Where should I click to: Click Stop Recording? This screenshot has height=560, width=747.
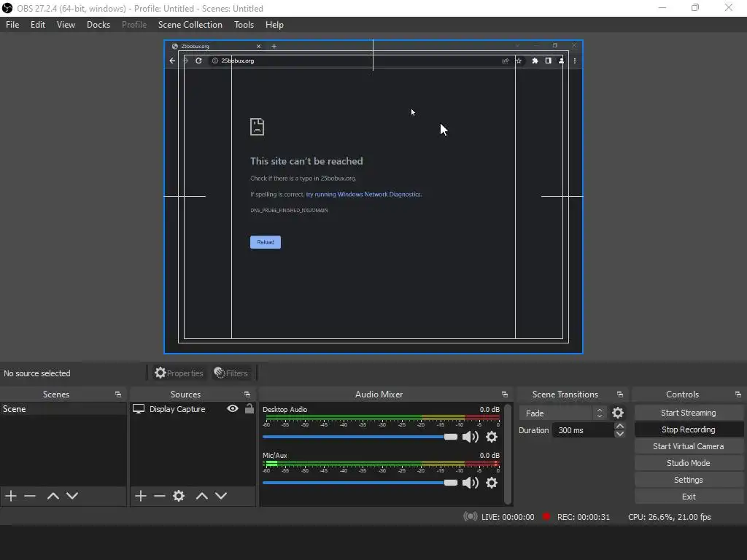coord(689,429)
